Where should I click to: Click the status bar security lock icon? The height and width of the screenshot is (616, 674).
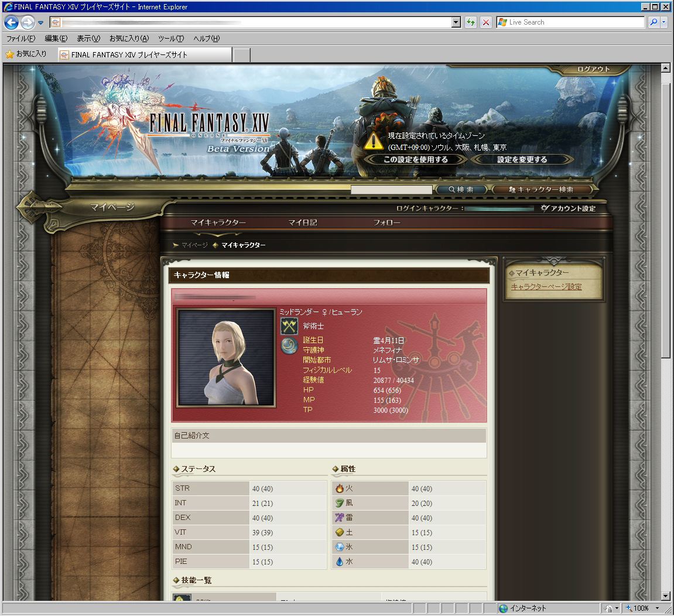pos(608,608)
